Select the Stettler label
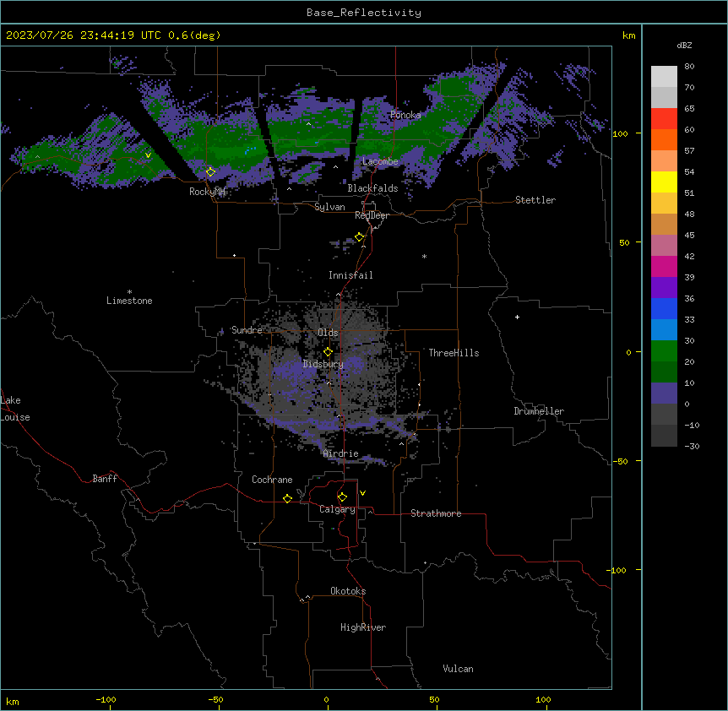 [535, 200]
